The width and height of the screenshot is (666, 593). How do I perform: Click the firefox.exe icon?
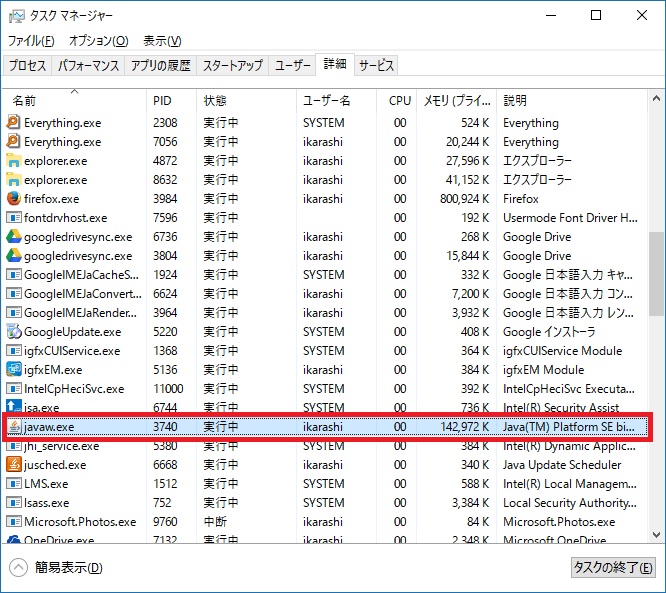[14, 198]
